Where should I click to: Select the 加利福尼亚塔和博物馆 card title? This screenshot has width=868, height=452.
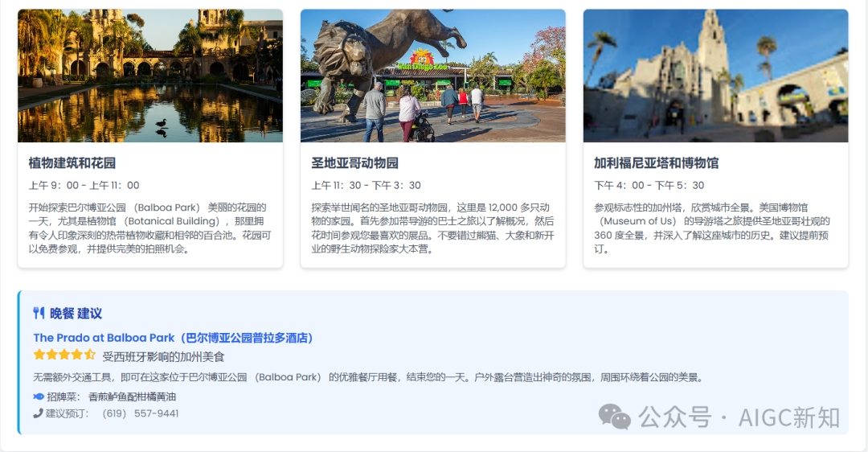656,162
